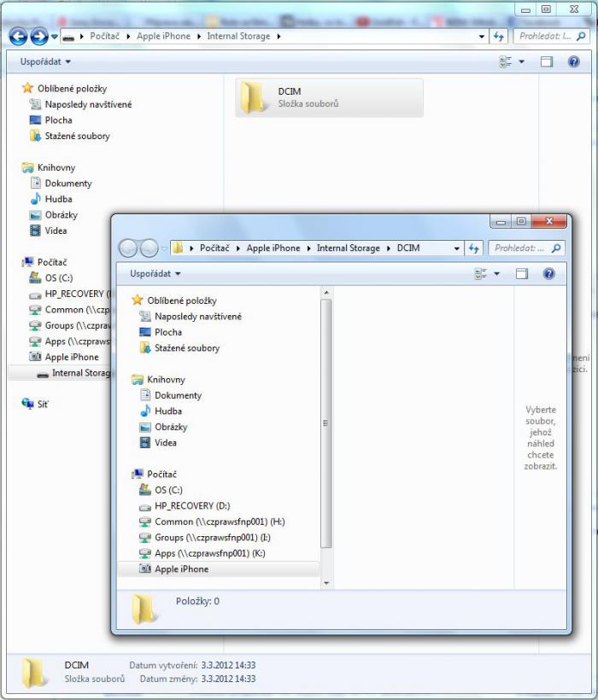Open the DCIM folder in the rear window

[329, 97]
